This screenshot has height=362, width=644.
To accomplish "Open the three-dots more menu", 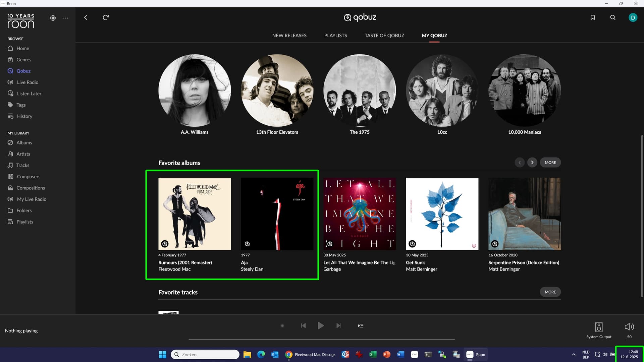I will pyautogui.click(x=65, y=18).
